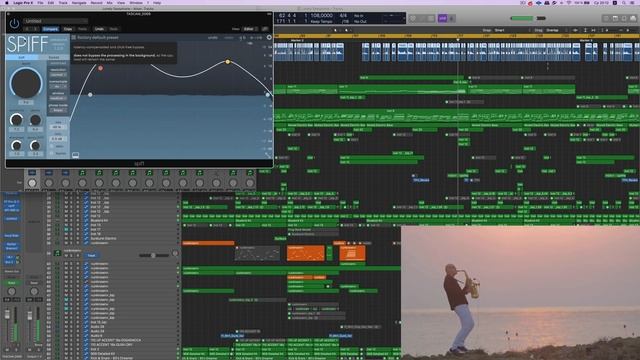Open the window dropdown in Spiff
640x360 pixels.
tap(58, 98)
